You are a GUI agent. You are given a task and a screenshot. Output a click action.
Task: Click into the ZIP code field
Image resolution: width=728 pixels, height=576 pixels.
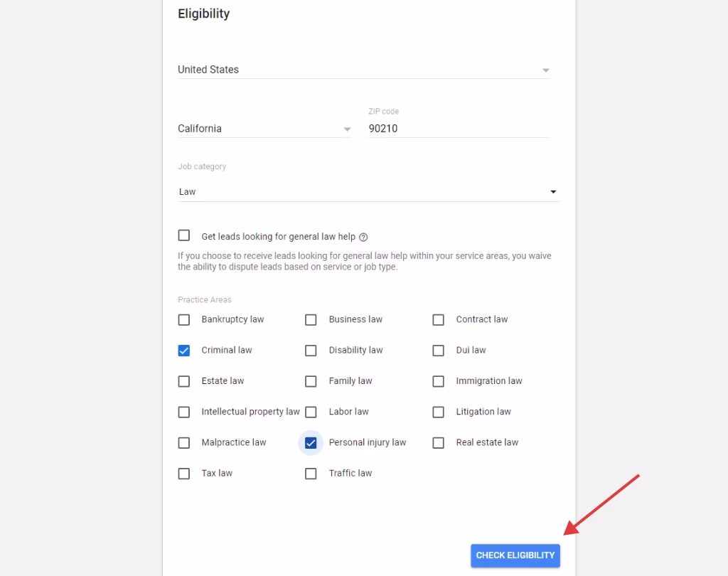[x=459, y=129]
